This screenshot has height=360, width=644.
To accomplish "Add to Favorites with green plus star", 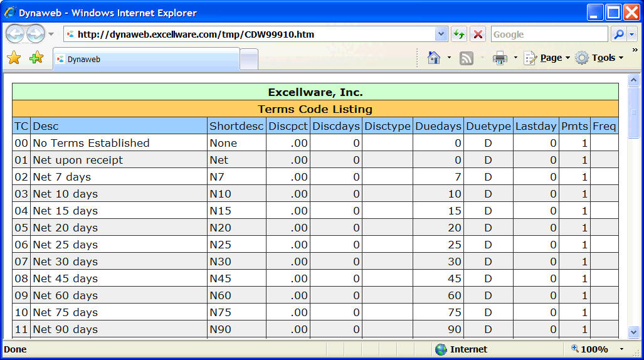I will pos(36,58).
